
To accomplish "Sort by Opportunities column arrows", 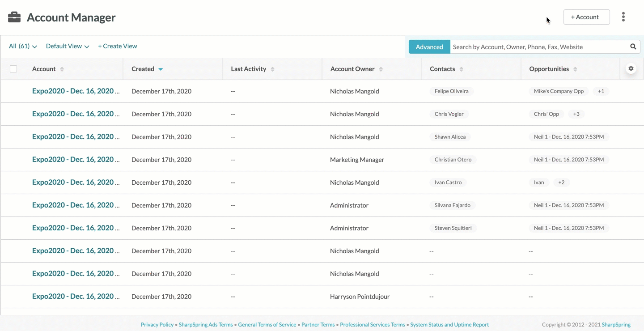I will (x=575, y=69).
